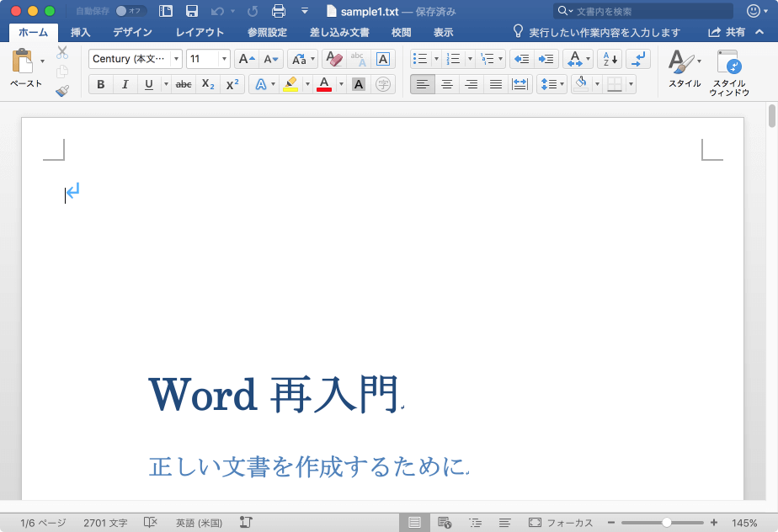The image size is (778, 532).
Task: Open the font size dropdown
Action: [x=224, y=59]
